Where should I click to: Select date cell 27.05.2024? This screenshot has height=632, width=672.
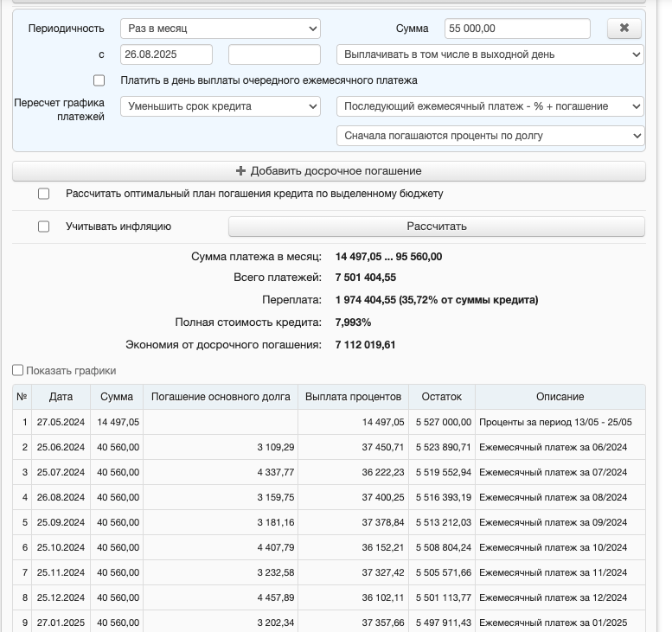pos(61,422)
